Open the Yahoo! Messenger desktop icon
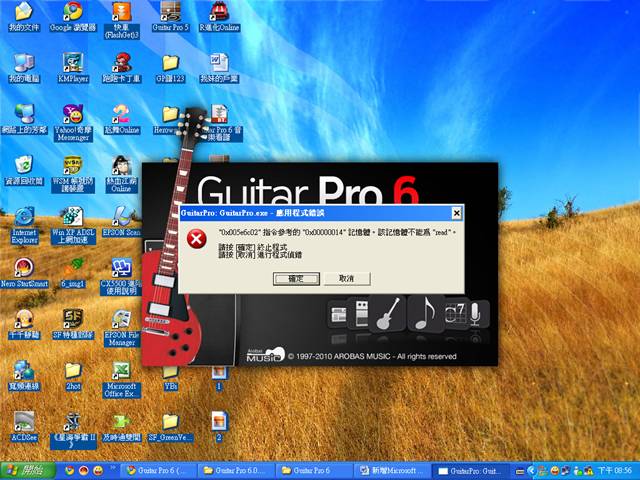The height and width of the screenshot is (480, 640). [x=73, y=122]
